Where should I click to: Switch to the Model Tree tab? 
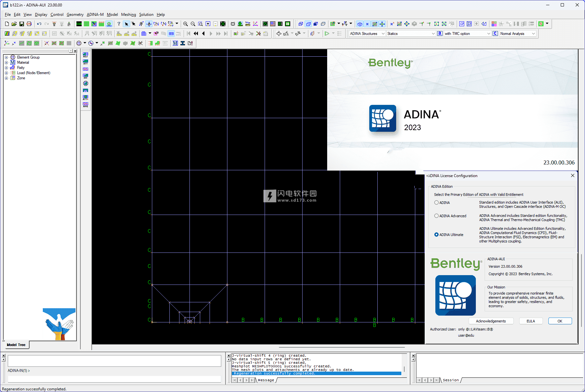(x=16, y=345)
